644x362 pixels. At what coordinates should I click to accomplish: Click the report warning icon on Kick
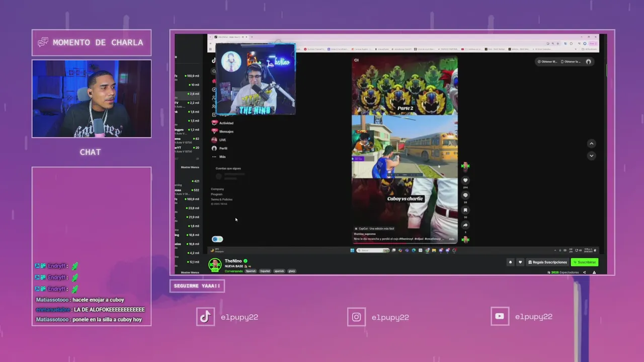594,272
